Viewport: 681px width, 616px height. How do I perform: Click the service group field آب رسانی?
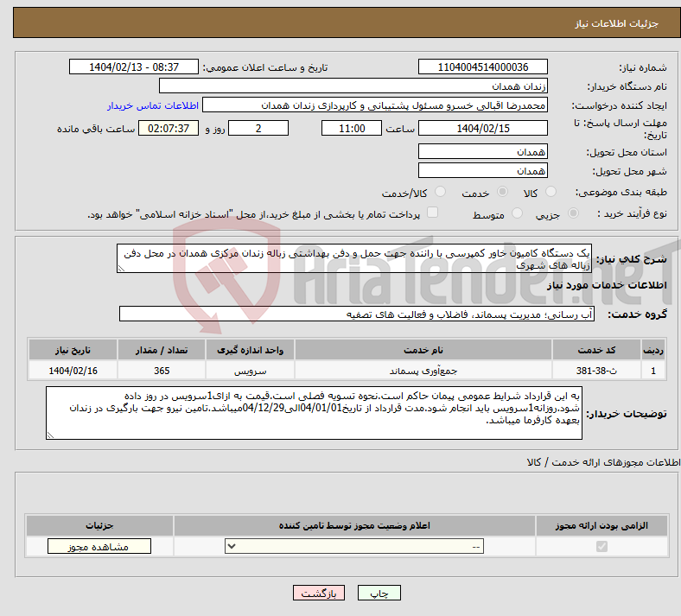(357, 314)
